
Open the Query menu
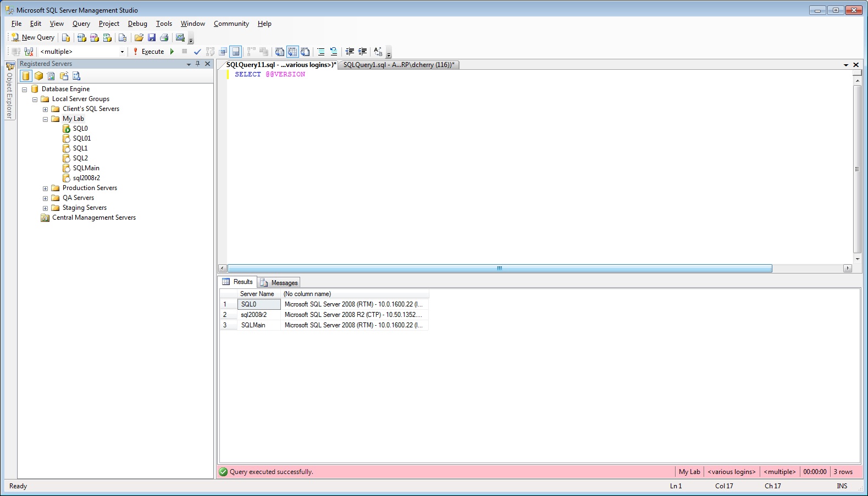coord(81,24)
